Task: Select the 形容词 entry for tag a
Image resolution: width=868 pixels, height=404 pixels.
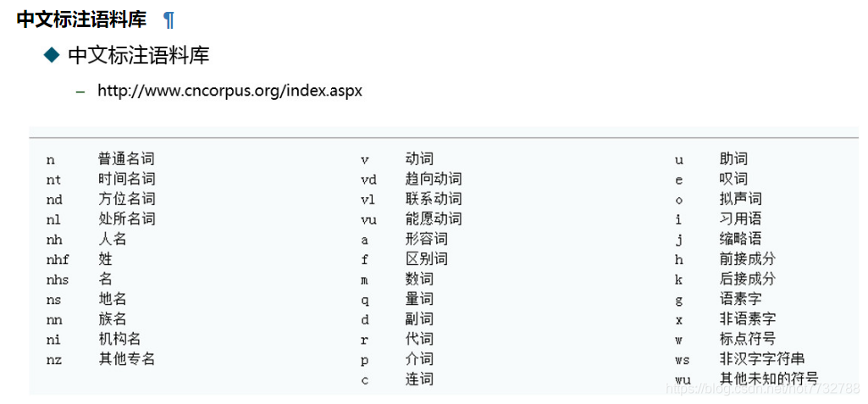Action: pos(426,239)
